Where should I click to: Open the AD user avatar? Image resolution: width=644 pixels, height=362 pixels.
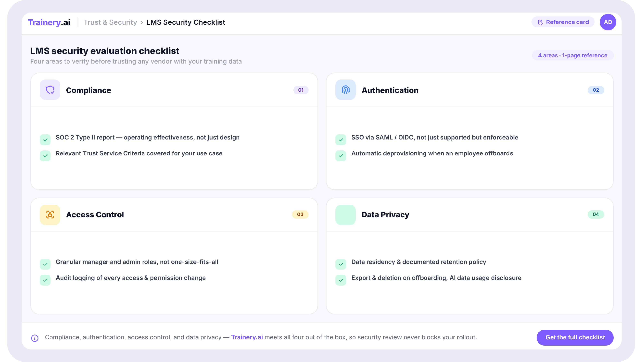[608, 22]
